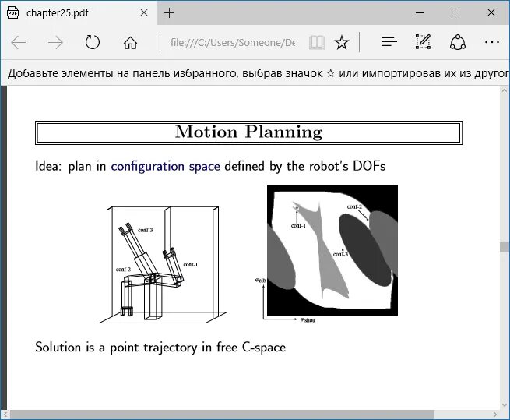
Task: Click the favorites bar hint text
Action: point(259,73)
